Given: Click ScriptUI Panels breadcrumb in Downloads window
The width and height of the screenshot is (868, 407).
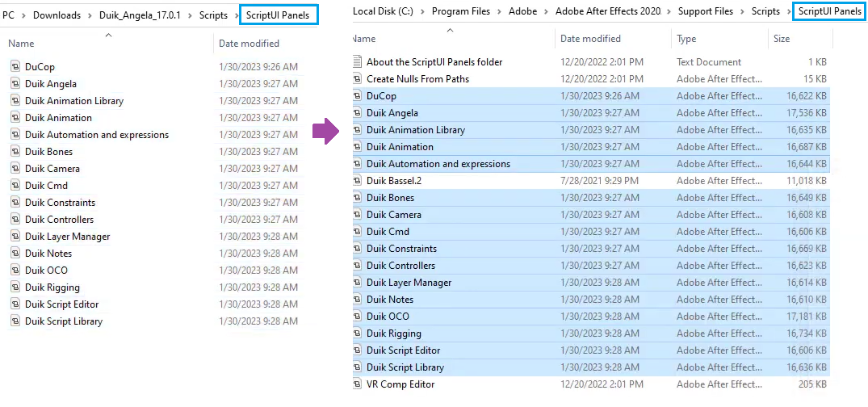Looking at the screenshot, I should pyautogui.click(x=278, y=15).
